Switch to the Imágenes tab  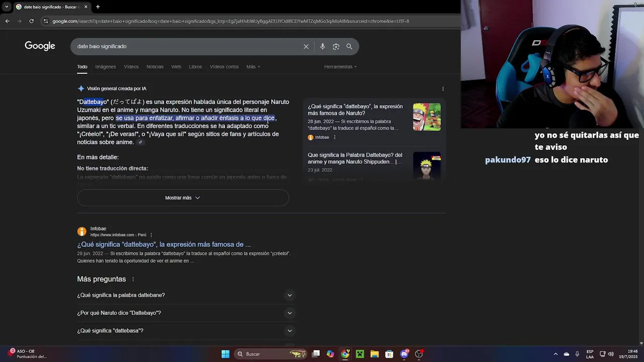click(106, 67)
